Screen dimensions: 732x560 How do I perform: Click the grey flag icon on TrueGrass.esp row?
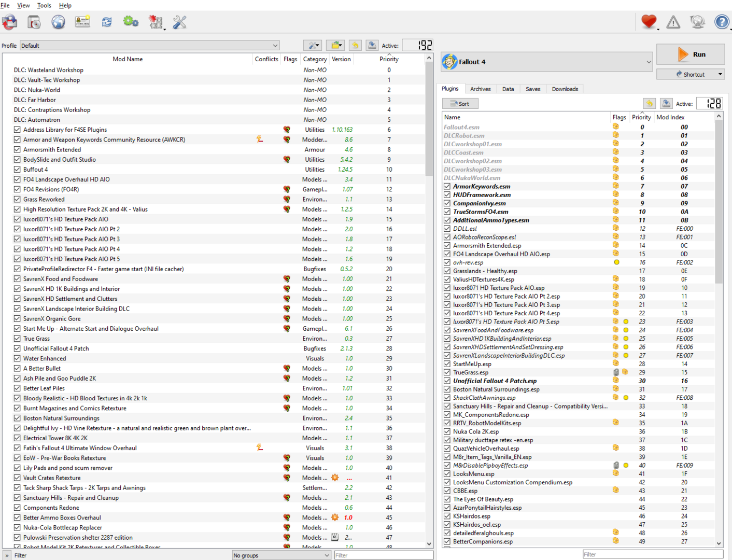point(616,372)
